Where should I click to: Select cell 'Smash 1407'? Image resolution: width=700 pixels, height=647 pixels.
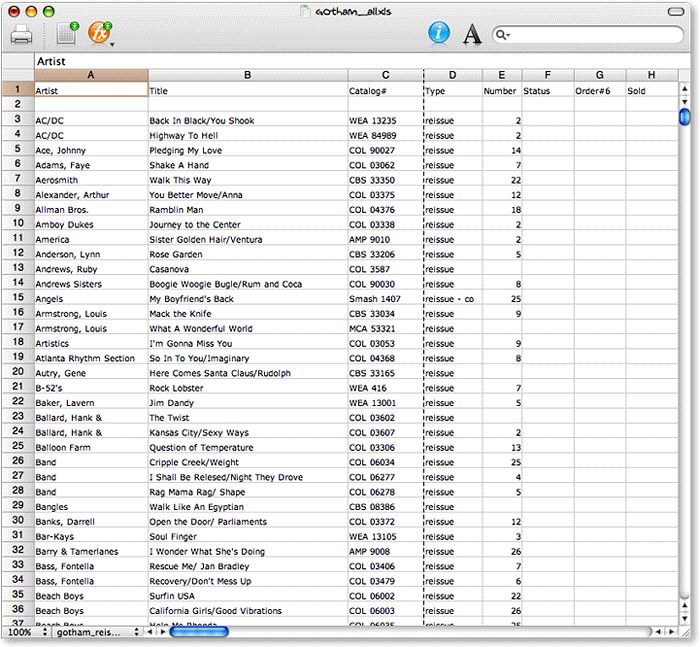click(386, 299)
